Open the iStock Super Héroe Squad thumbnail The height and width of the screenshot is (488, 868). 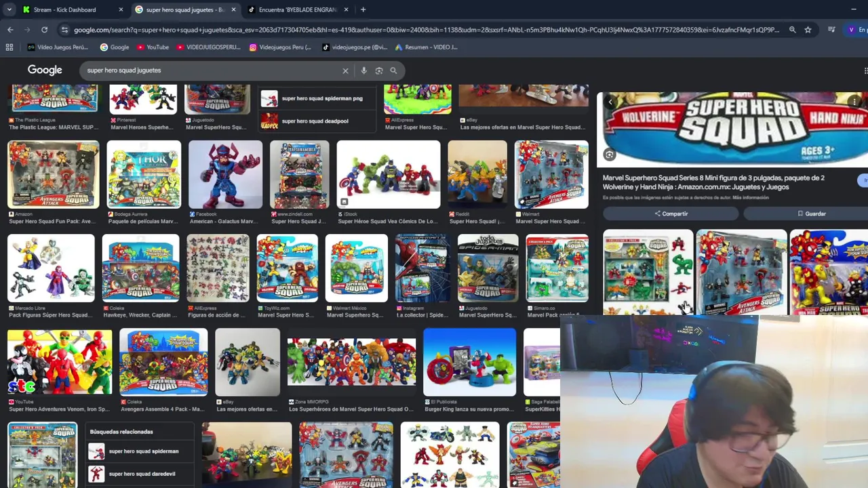(x=388, y=174)
